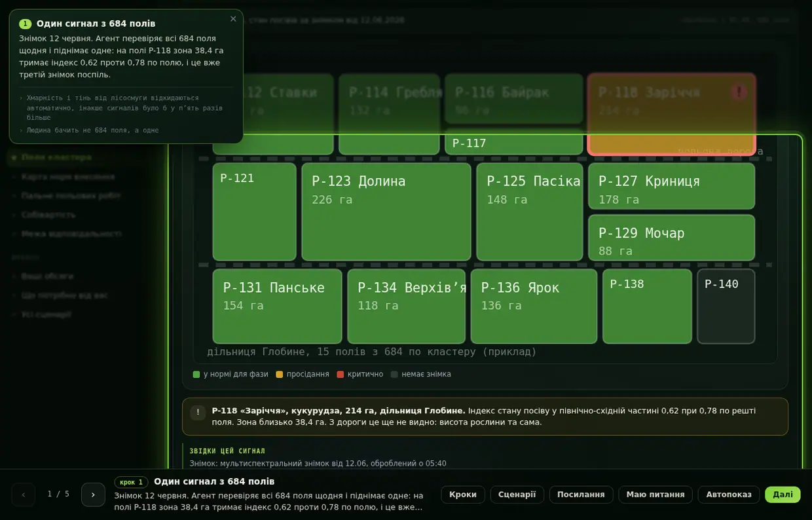Viewport: 812px width, 520px height.
Task: Select field tile P-116 Байрак
Action: 514,99
